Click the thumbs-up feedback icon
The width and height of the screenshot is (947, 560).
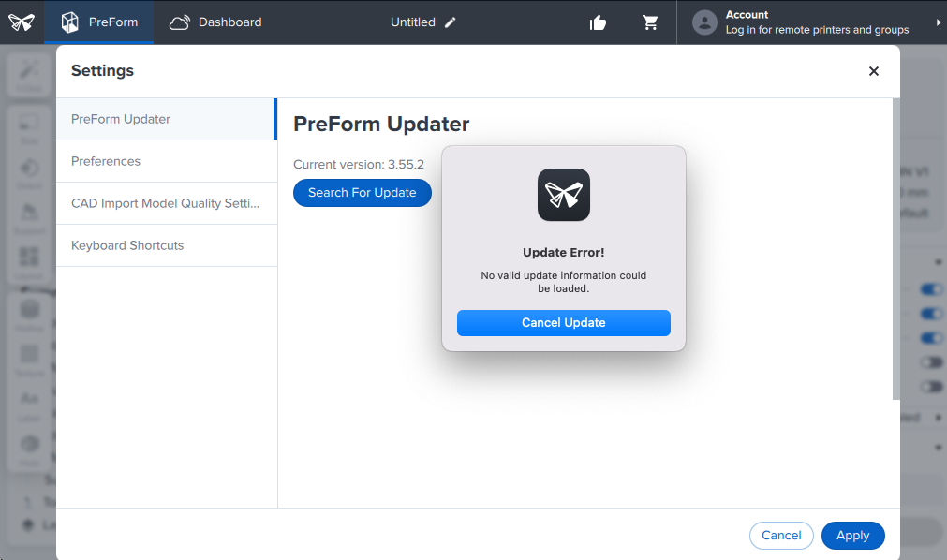tap(598, 23)
